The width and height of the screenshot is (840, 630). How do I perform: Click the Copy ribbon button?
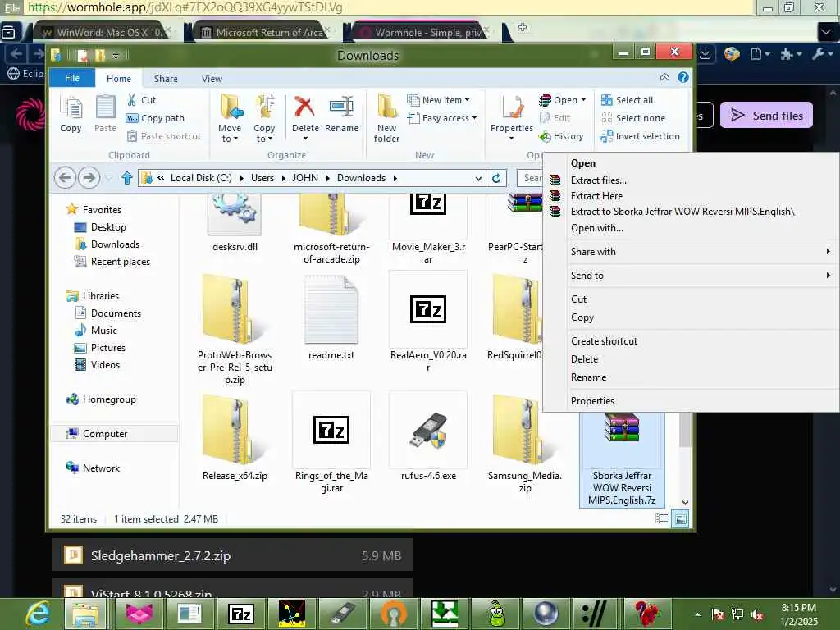point(71,113)
